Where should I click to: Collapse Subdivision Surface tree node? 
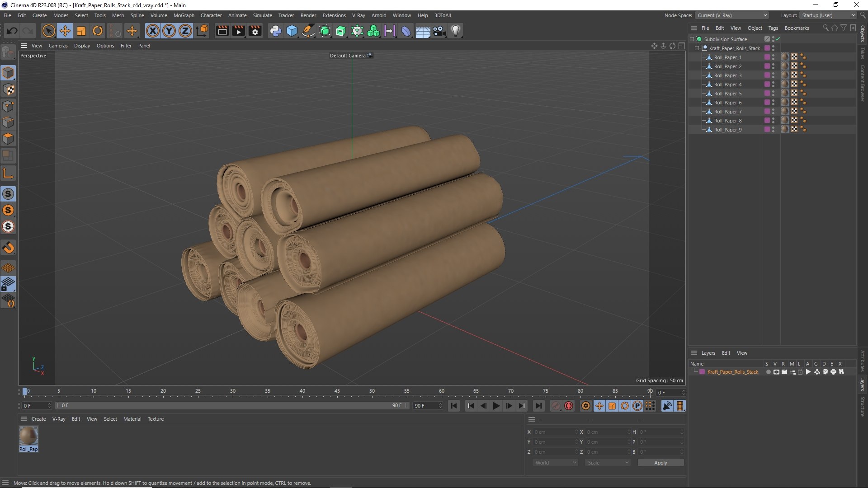pyautogui.click(x=692, y=39)
